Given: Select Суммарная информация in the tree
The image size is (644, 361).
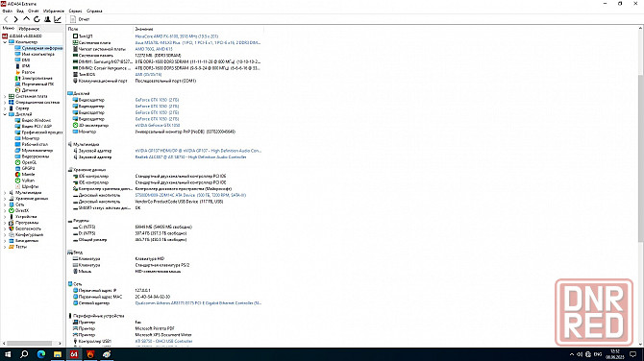Looking at the screenshot, I should pyautogui.click(x=39, y=48).
